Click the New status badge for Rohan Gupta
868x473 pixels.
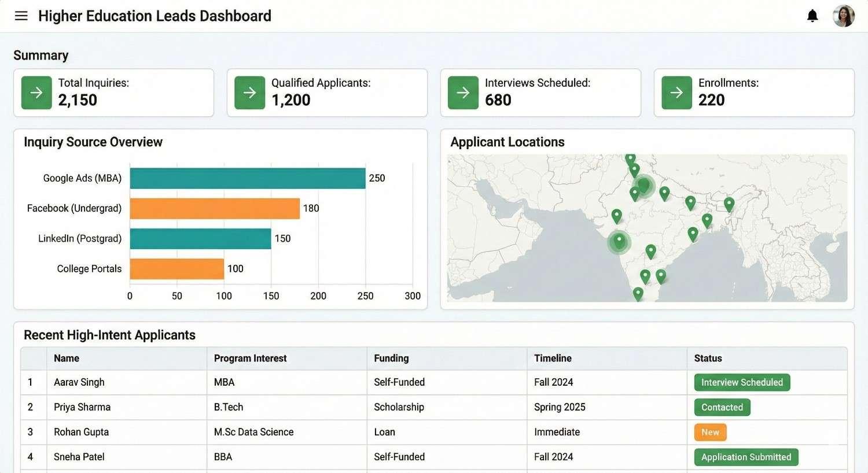pos(710,432)
